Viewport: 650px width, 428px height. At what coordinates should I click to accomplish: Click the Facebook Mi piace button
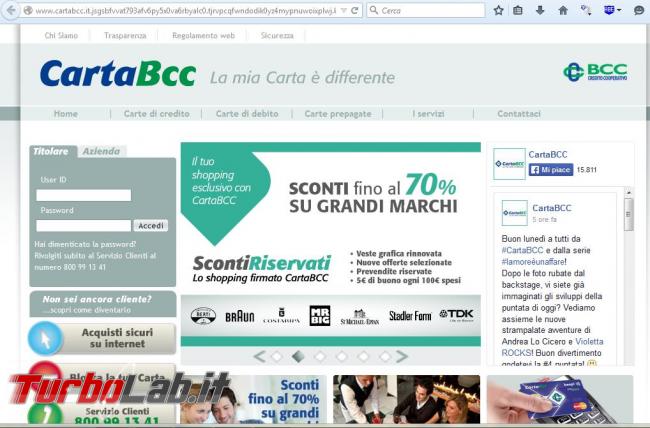[x=551, y=170]
